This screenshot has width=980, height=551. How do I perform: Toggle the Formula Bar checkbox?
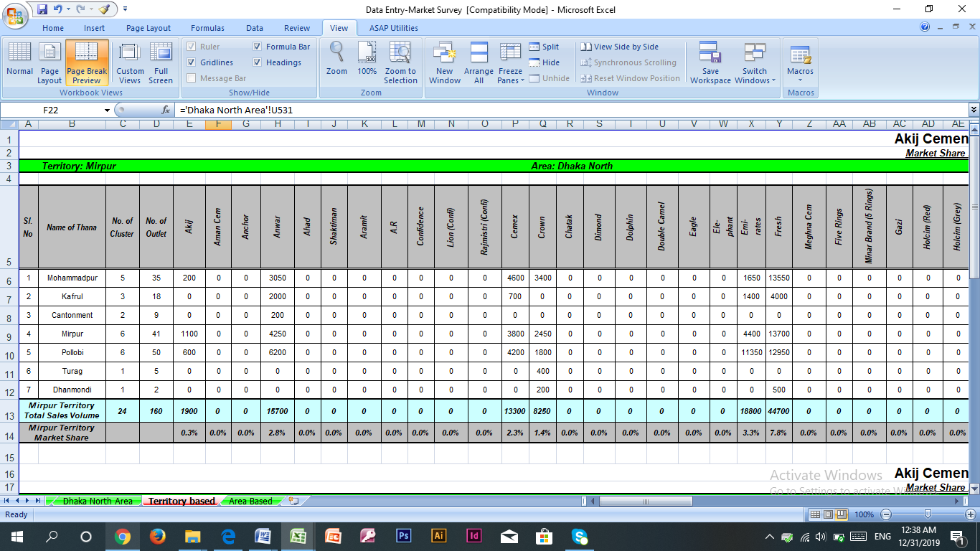[258, 47]
